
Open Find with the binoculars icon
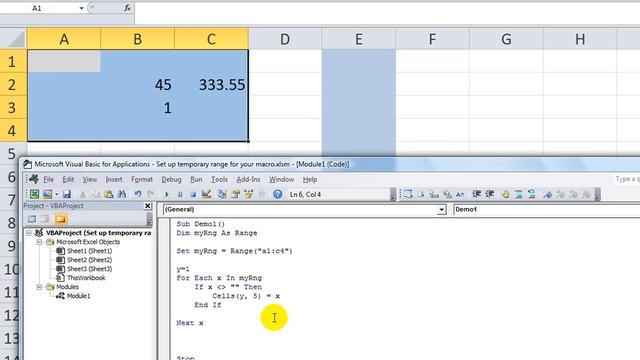[x=122, y=195]
